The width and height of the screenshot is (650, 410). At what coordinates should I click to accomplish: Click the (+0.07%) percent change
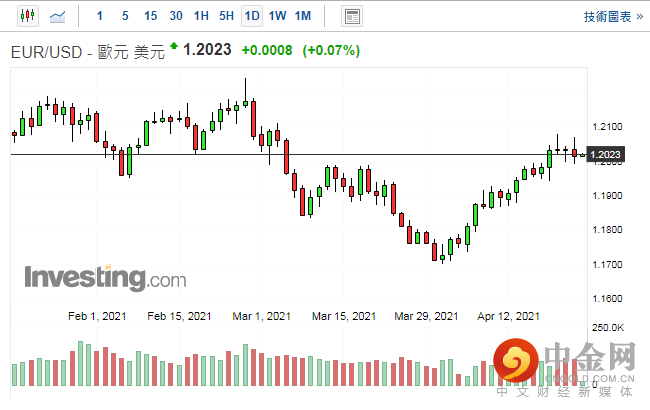[331, 51]
